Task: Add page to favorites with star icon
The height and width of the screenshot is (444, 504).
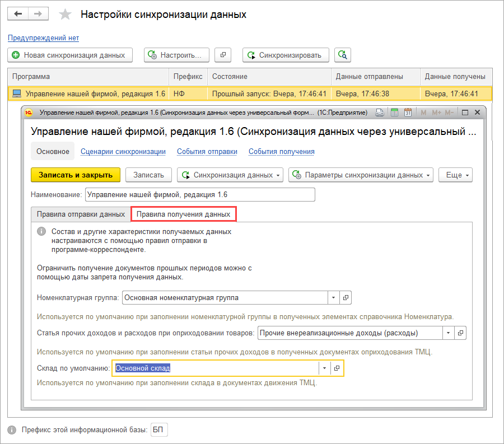Action: pyautogui.click(x=66, y=15)
